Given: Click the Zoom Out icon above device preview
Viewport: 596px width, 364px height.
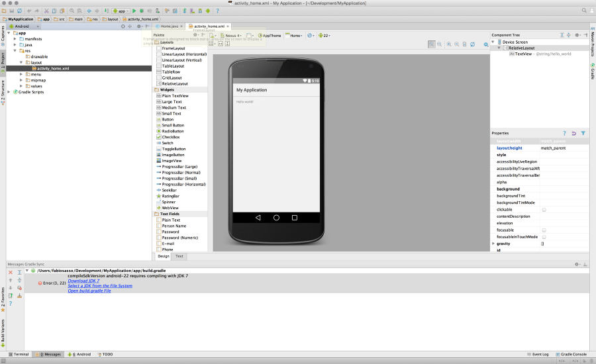Looking at the screenshot, I should (x=456, y=44).
